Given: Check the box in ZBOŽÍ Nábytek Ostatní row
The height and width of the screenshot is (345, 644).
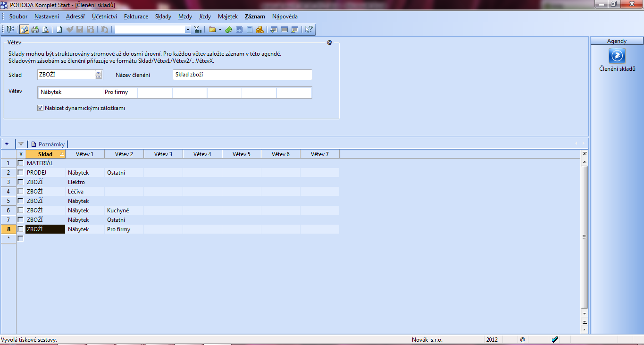Looking at the screenshot, I should pos(20,219).
